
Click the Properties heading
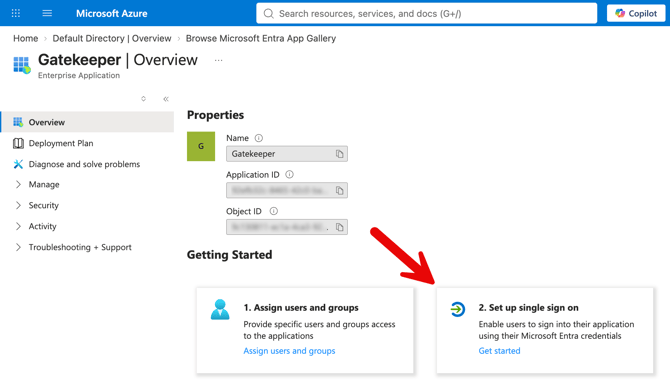click(x=215, y=115)
